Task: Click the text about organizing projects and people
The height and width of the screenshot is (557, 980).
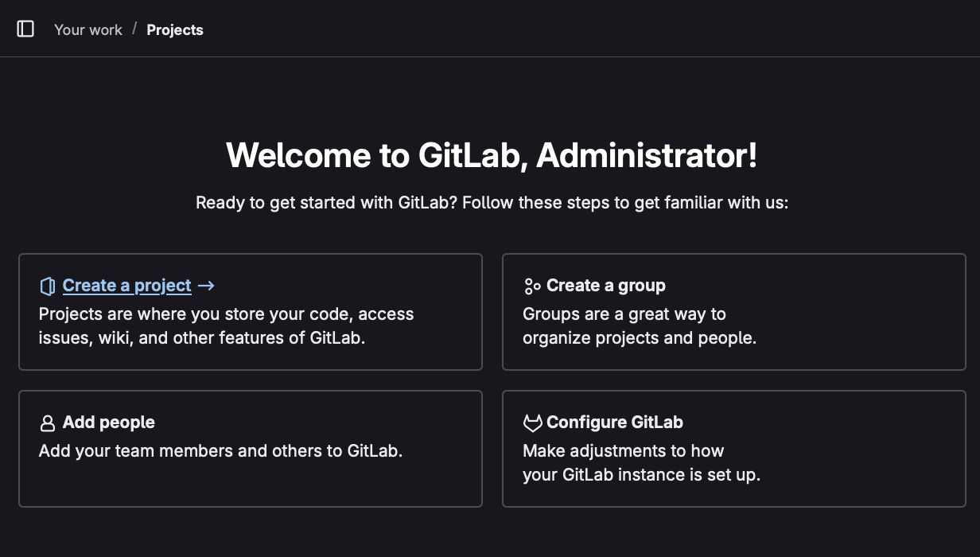Action: [639, 337]
